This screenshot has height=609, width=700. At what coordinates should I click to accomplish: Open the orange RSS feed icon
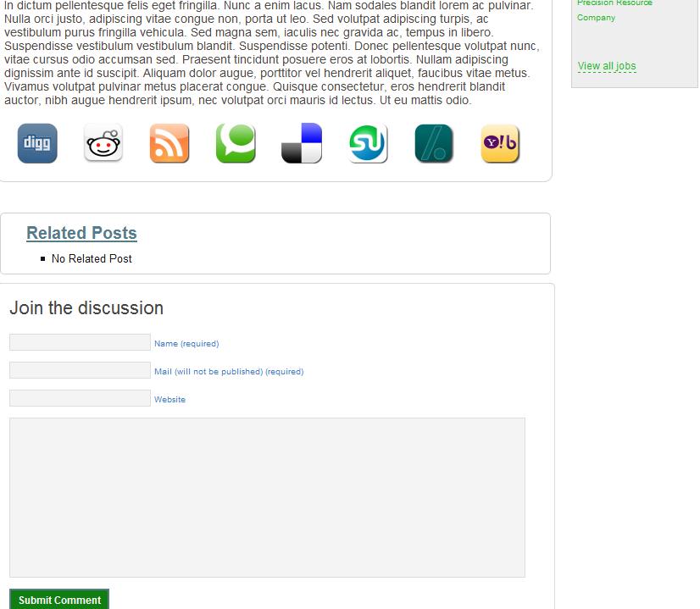(169, 143)
